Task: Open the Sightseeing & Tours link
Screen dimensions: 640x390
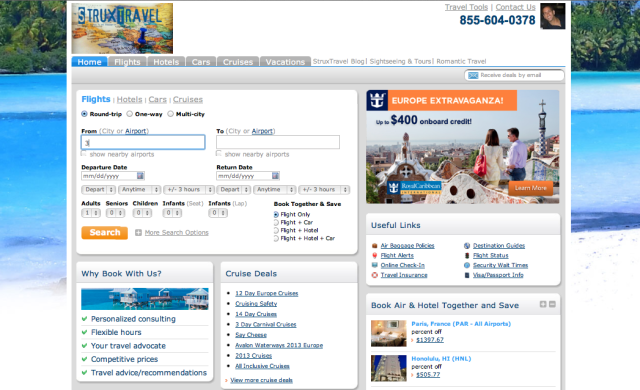Action: pos(400,62)
